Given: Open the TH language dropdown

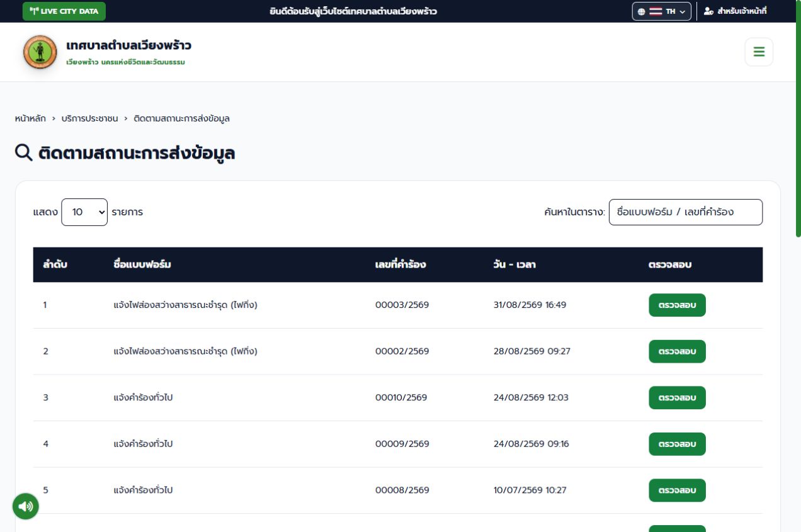Looking at the screenshot, I should (x=661, y=11).
